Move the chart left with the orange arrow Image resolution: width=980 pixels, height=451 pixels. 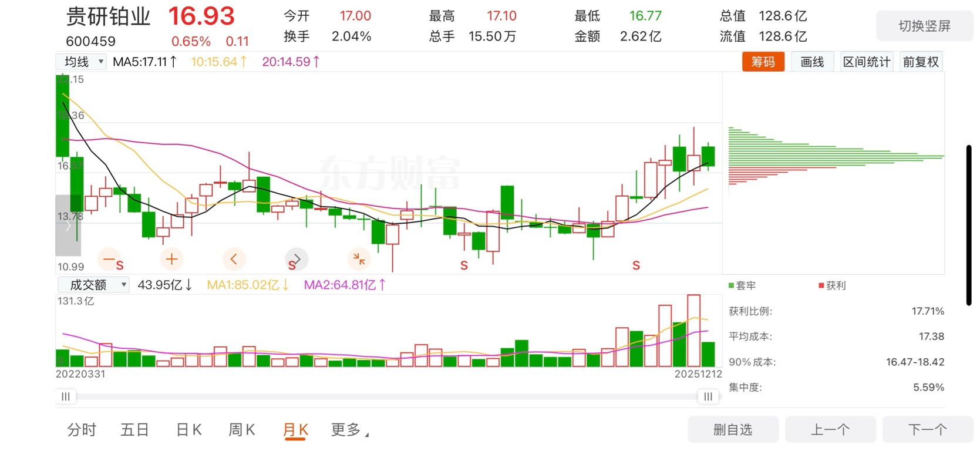234,259
